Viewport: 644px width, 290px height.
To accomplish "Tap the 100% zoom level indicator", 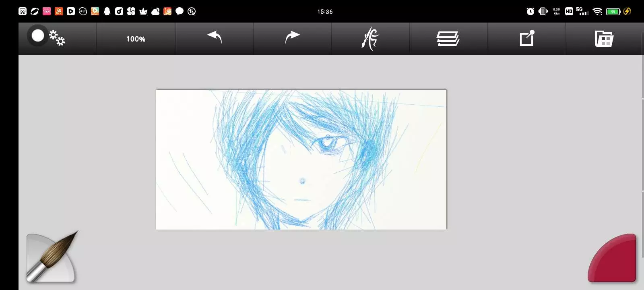I will click(136, 39).
